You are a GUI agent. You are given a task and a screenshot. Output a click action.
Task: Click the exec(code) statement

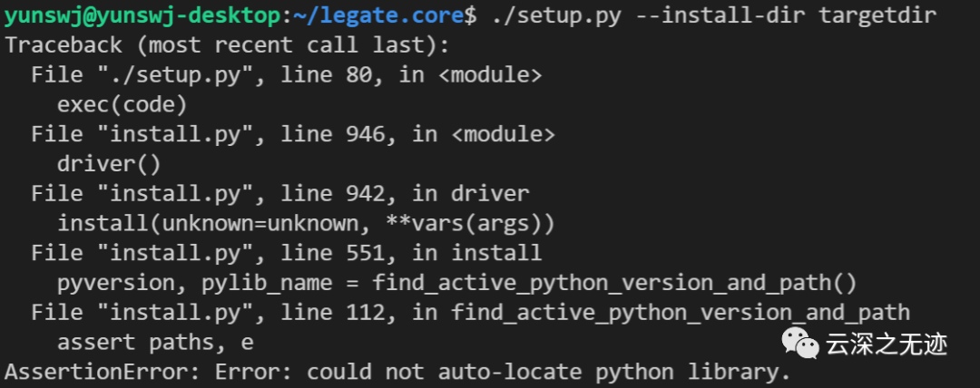tap(122, 104)
